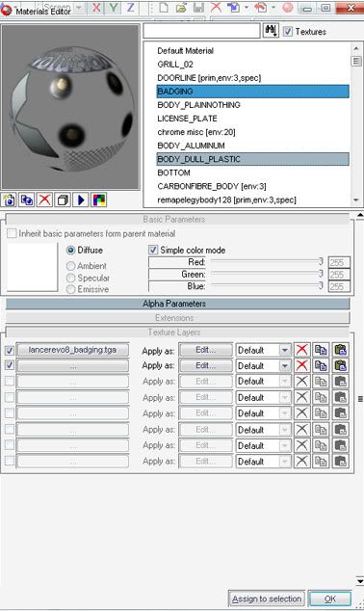364x611 pixels.
Task: Select LICENSE_PLATE material entry
Action: pos(187,119)
